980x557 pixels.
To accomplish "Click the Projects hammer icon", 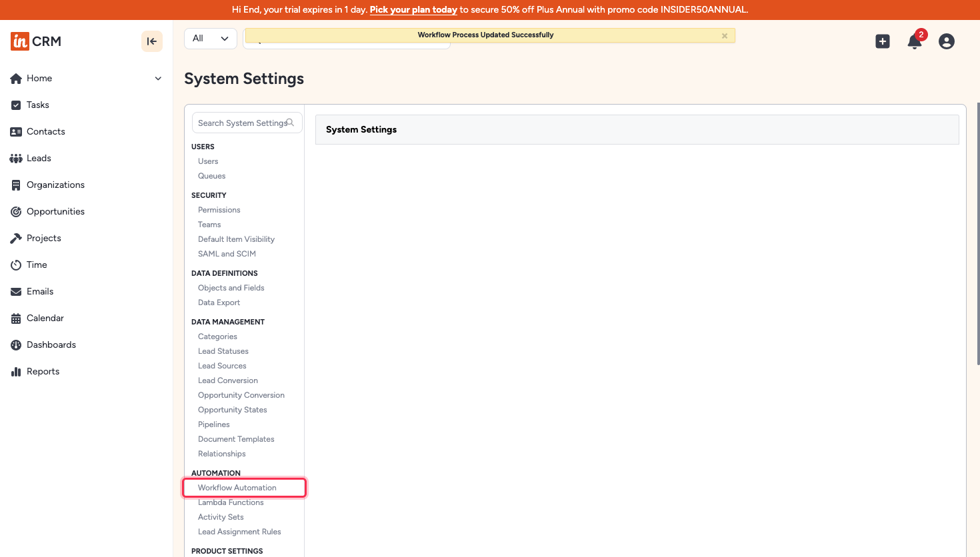I will click(16, 239).
